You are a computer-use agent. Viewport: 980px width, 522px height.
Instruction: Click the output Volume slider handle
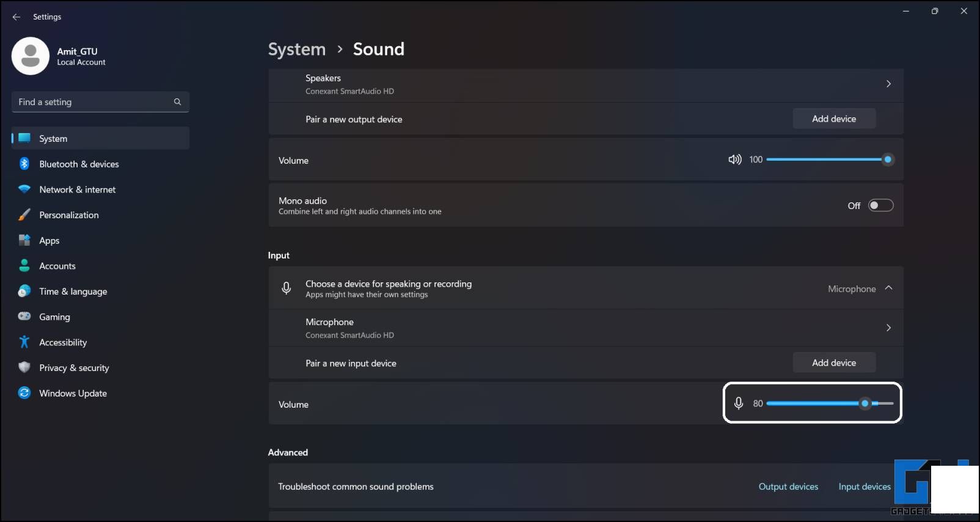[x=888, y=160]
